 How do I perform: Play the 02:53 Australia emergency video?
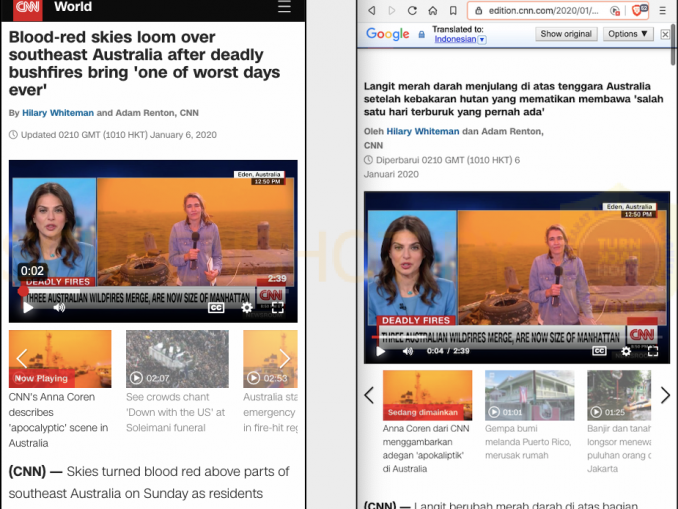270,359
